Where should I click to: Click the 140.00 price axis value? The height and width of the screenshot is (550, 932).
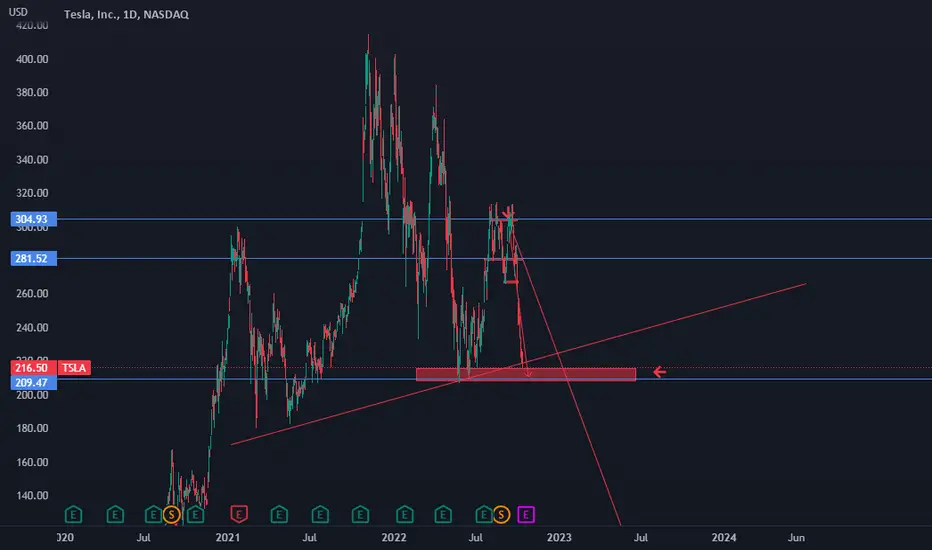(x=32, y=495)
